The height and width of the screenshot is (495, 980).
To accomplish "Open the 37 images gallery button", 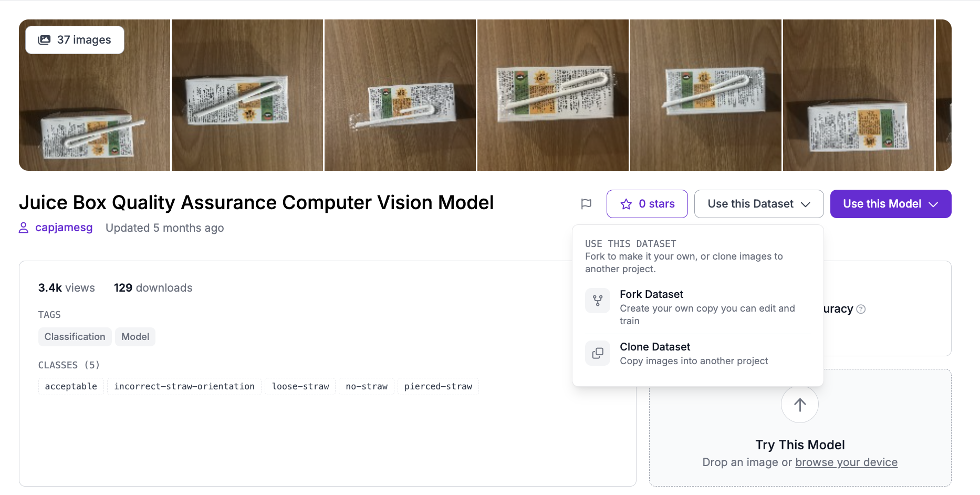I will point(75,40).
